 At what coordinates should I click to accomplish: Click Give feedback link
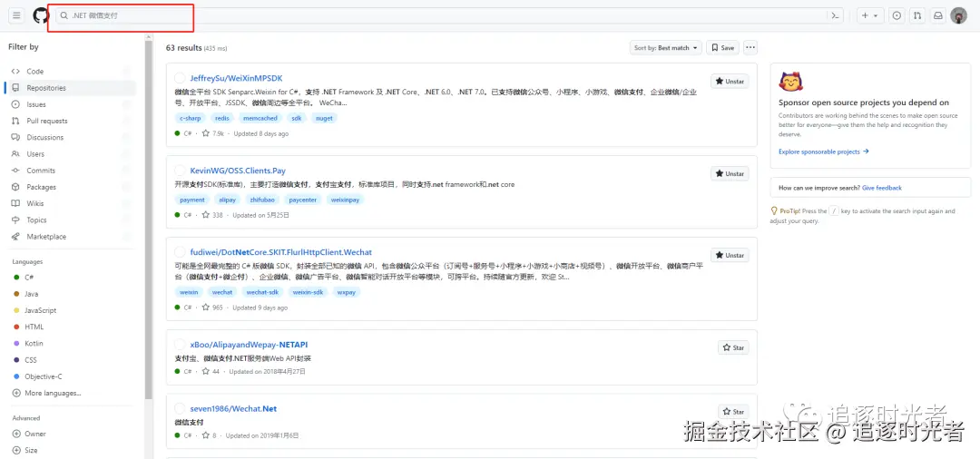(882, 188)
